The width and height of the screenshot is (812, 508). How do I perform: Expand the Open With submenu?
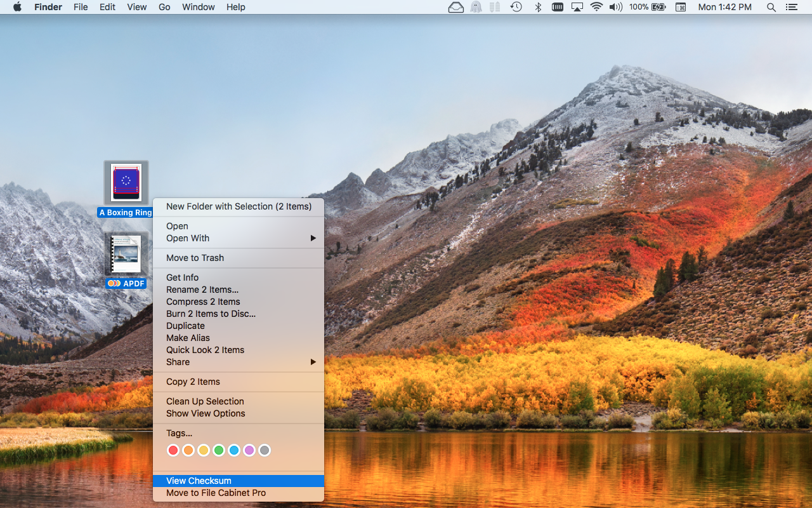[239, 238]
